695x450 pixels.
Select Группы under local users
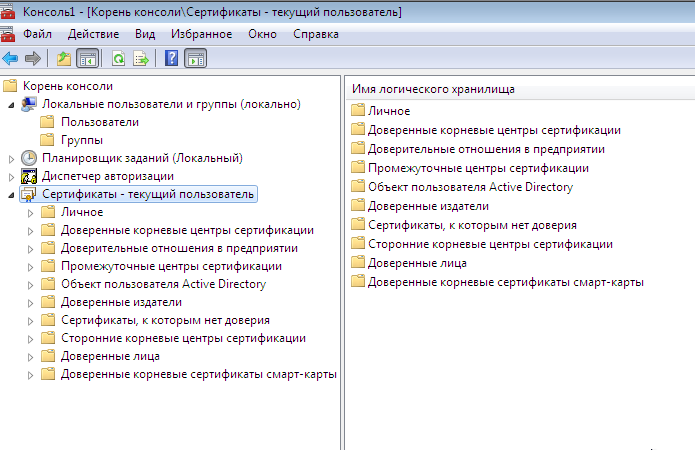click(82, 140)
